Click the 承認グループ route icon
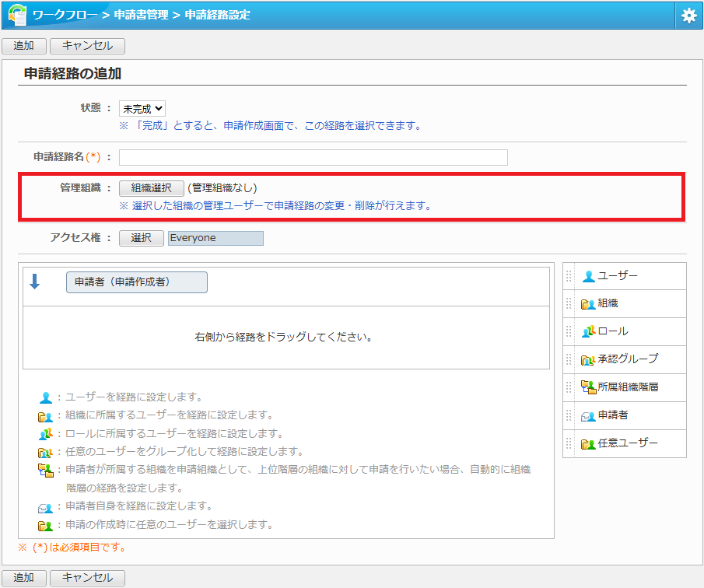704x588 pixels. click(588, 359)
